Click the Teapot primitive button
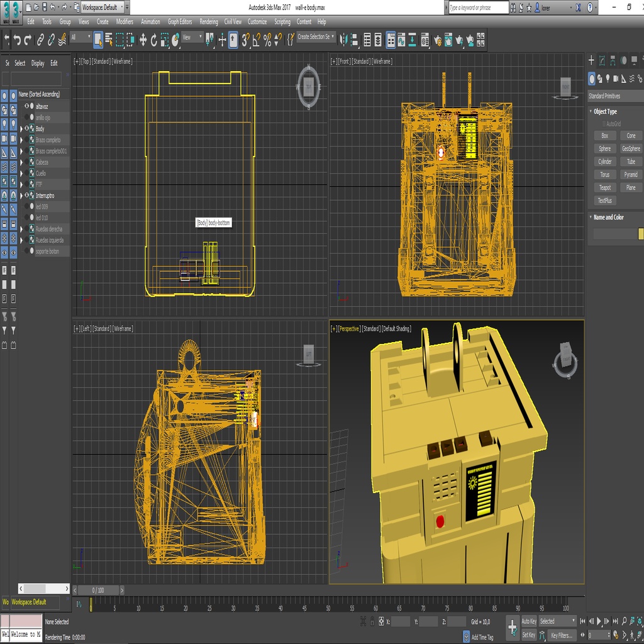The image size is (644, 644). click(x=604, y=187)
